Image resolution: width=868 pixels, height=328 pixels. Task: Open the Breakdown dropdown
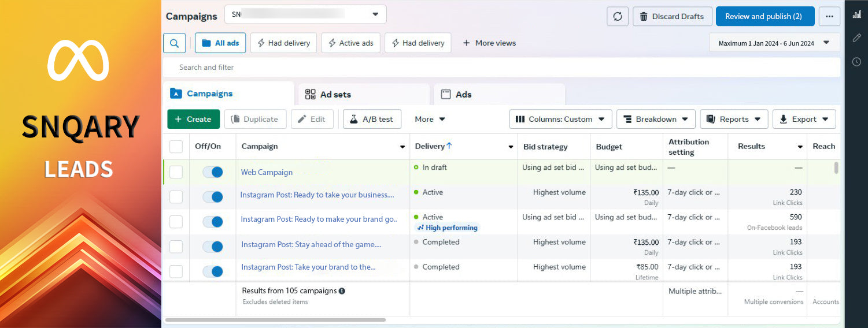[656, 119]
